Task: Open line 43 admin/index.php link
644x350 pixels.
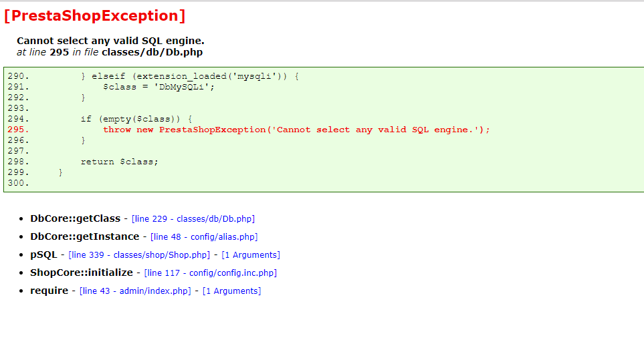Action: click(135, 291)
